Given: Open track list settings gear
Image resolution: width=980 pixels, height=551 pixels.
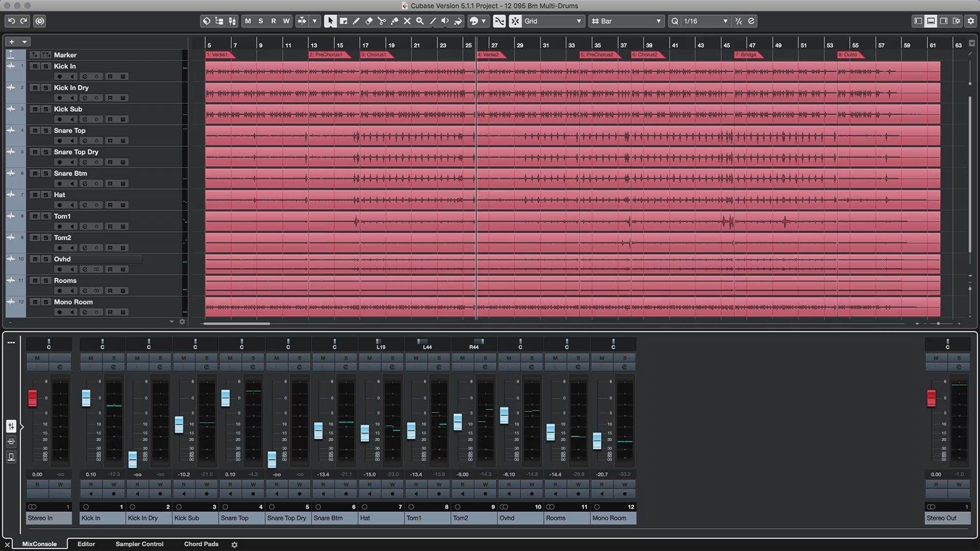Looking at the screenshot, I should click(x=182, y=322).
